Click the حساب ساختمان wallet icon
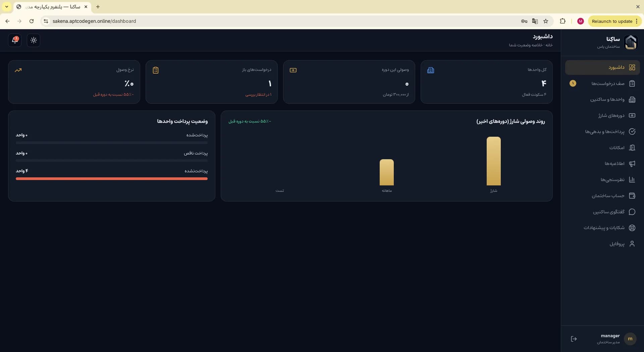The height and width of the screenshot is (352, 644). (632, 196)
